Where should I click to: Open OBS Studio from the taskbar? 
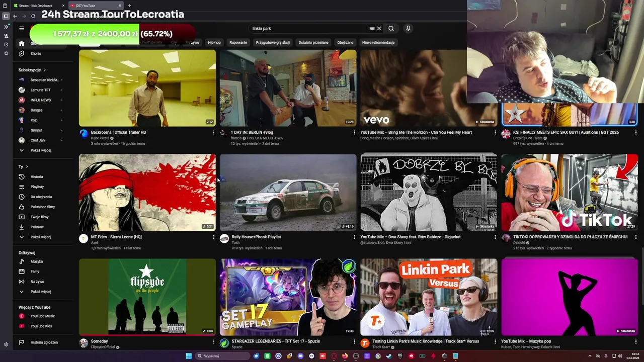click(356, 356)
